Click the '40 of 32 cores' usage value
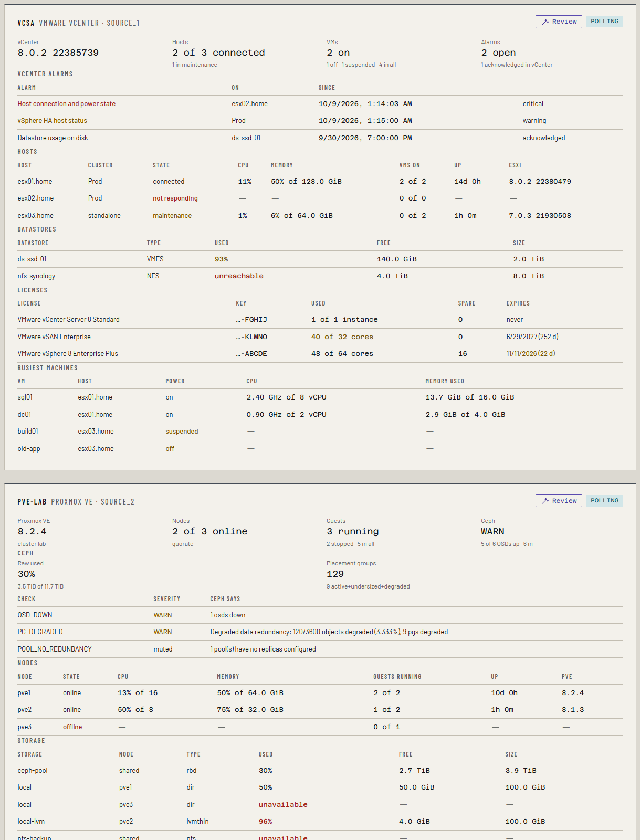This screenshot has height=840, width=640. tap(342, 337)
